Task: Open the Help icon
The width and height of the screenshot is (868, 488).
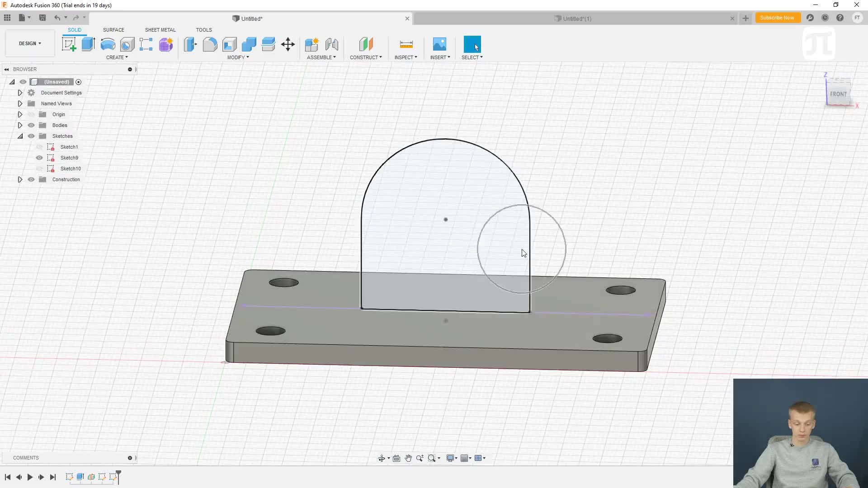Action: click(840, 18)
